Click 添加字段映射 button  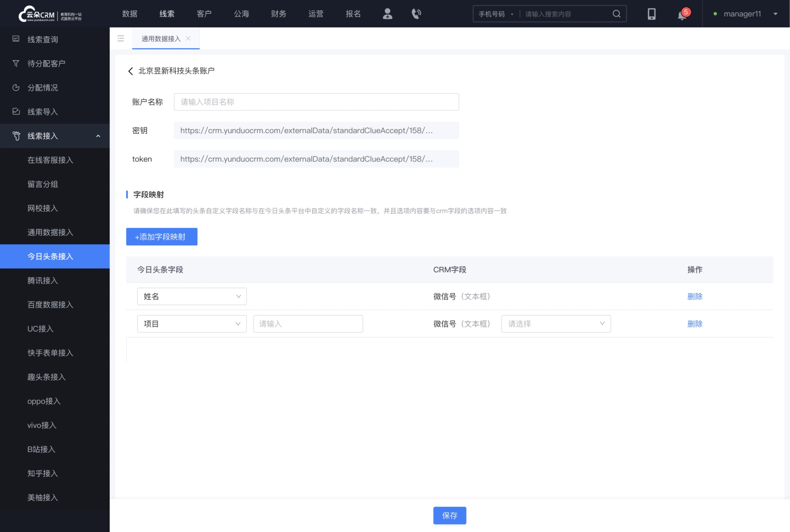162,236
